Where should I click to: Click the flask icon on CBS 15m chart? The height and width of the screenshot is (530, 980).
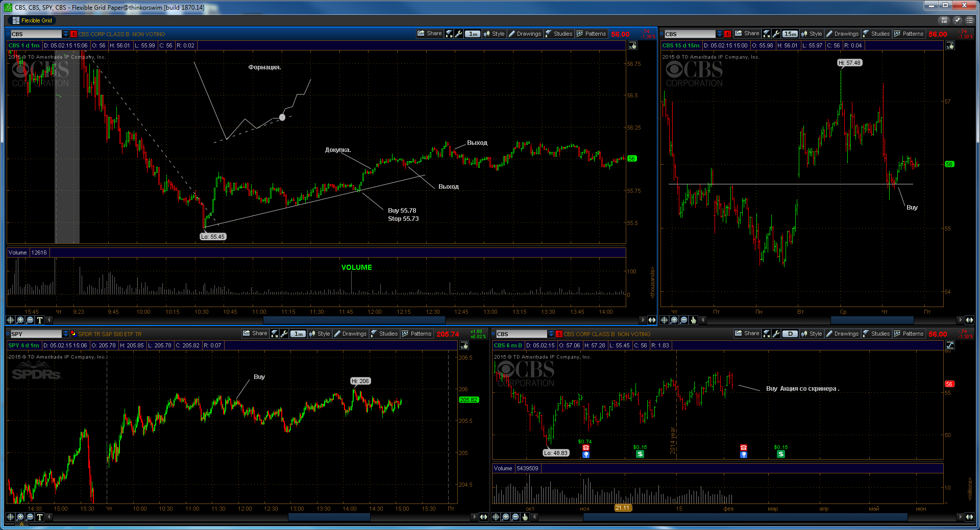pyautogui.click(x=767, y=34)
